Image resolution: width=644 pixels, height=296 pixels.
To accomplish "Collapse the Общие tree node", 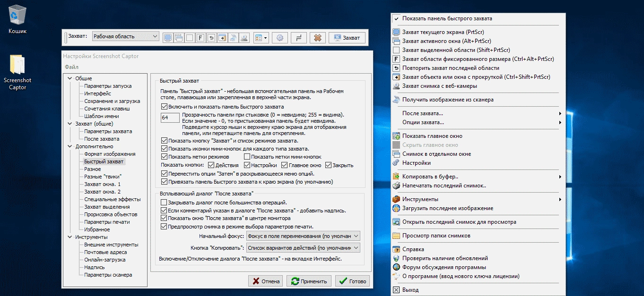I will pos(70,78).
